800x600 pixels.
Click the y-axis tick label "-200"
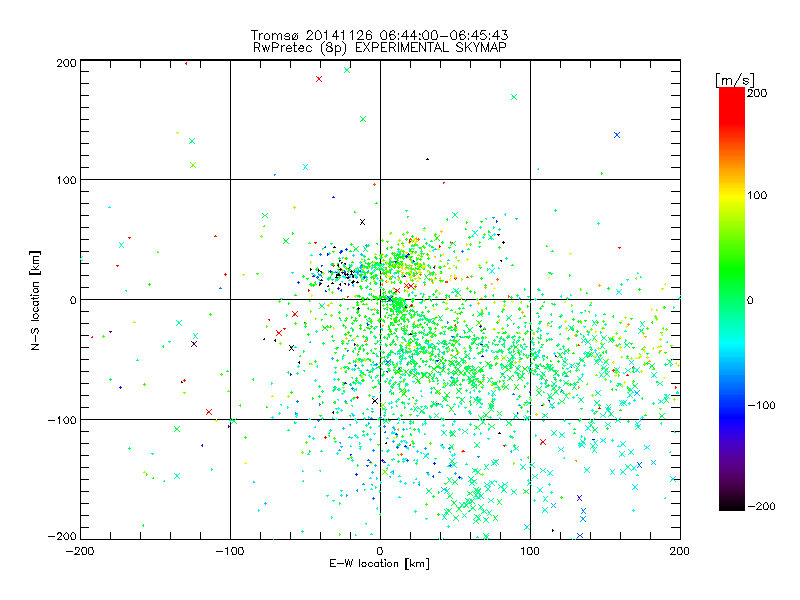pyautogui.click(x=62, y=536)
